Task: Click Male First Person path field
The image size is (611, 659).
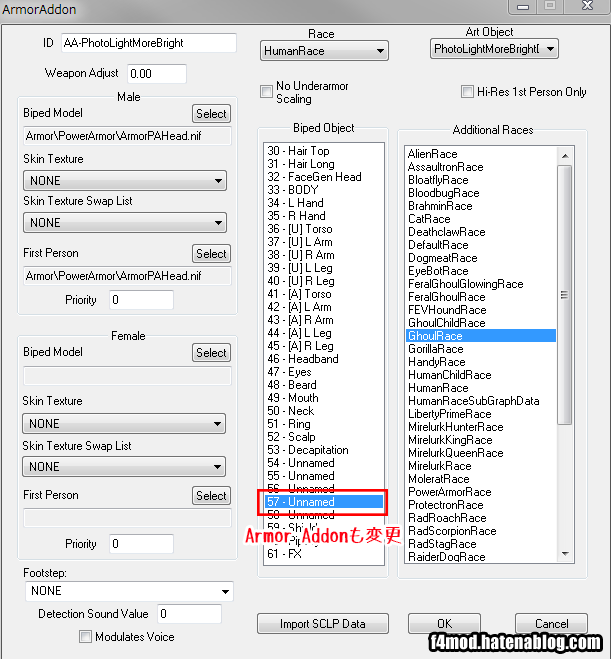Action: [x=127, y=276]
